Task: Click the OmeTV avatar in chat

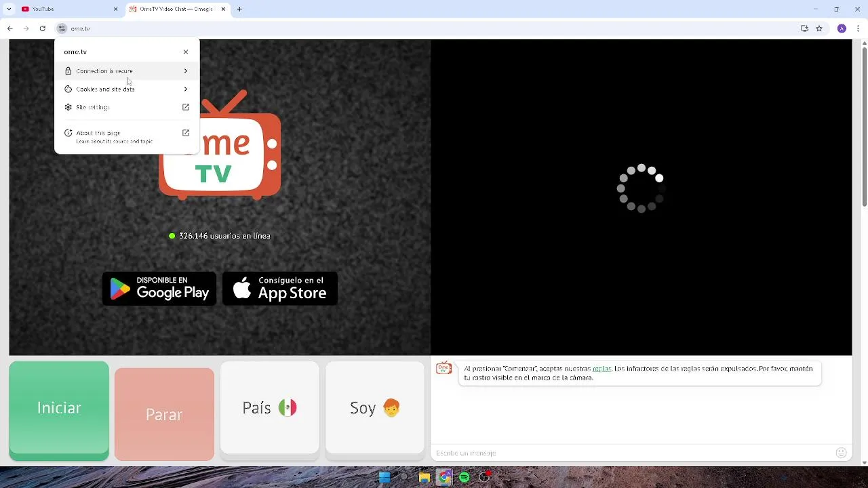Action: click(444, 369)
